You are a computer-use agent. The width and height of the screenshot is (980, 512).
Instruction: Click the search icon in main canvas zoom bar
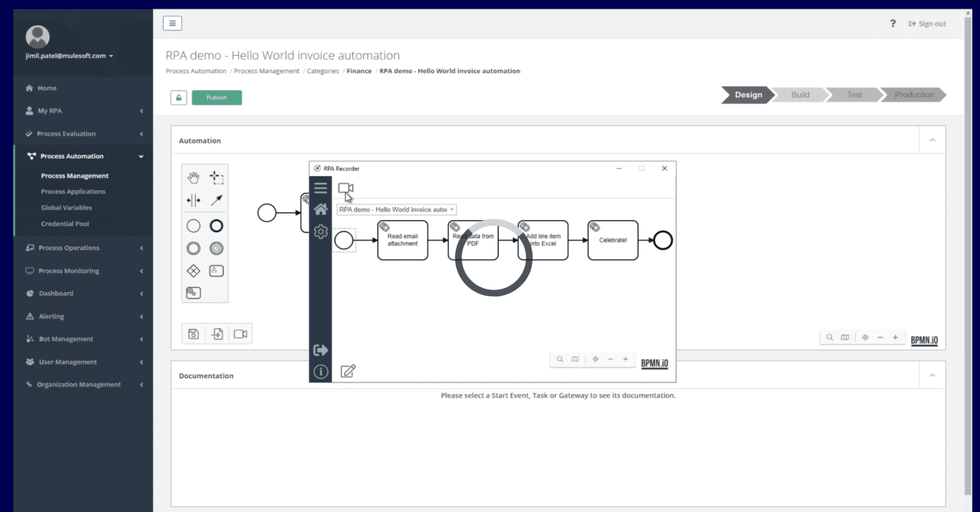point(830,338)
